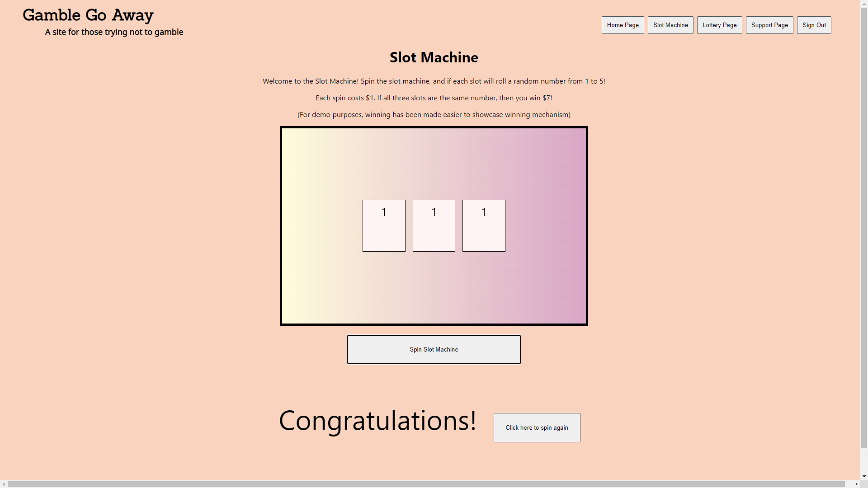Click the Gamble Go Away site title

pyautogui.click(x=88, y=15)
